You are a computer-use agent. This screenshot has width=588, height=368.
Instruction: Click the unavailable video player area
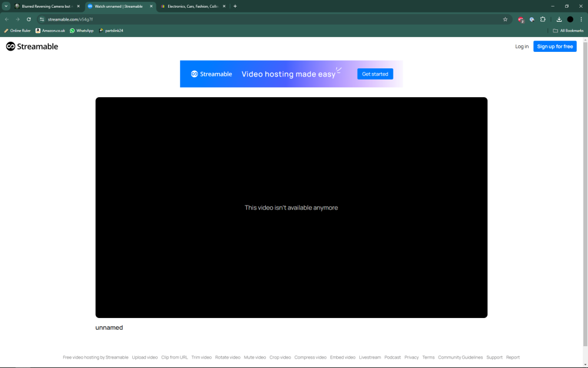point(292,208)
